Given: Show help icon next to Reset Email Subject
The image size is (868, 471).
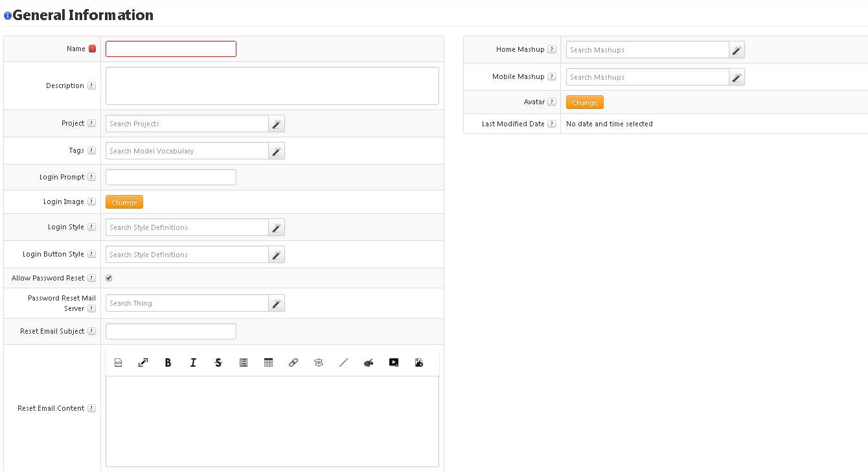Looking at the screenshot, I should tap(92, 331).
